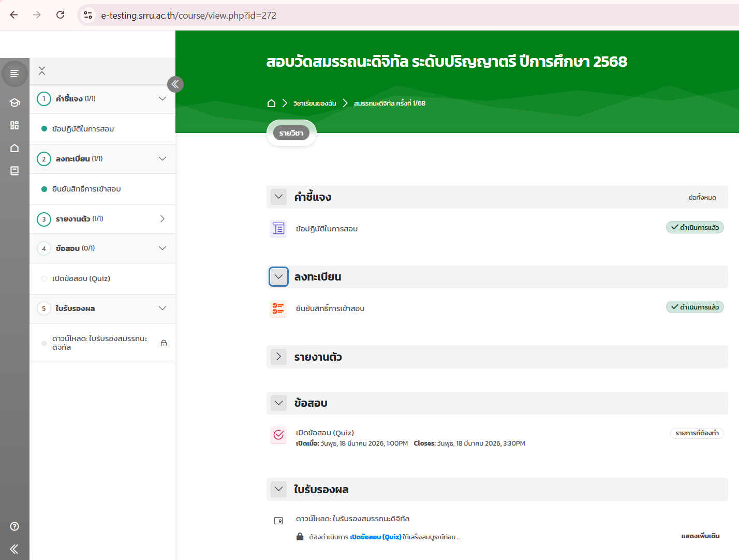Viewport: 739px width, 560px height.
Task: Collapse the drawer with round double-chevron button
Action: point(175,84)
